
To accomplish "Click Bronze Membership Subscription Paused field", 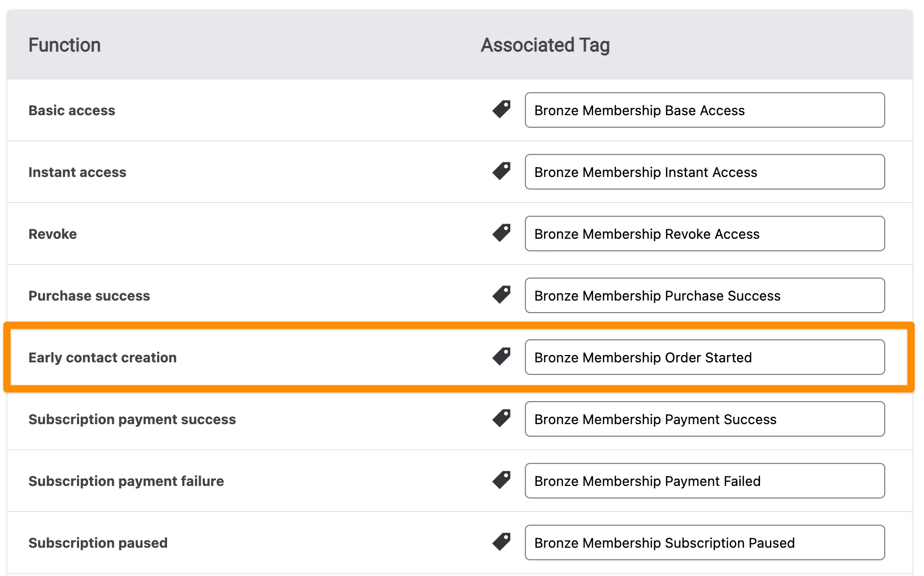I will click(x=705, y=542).
